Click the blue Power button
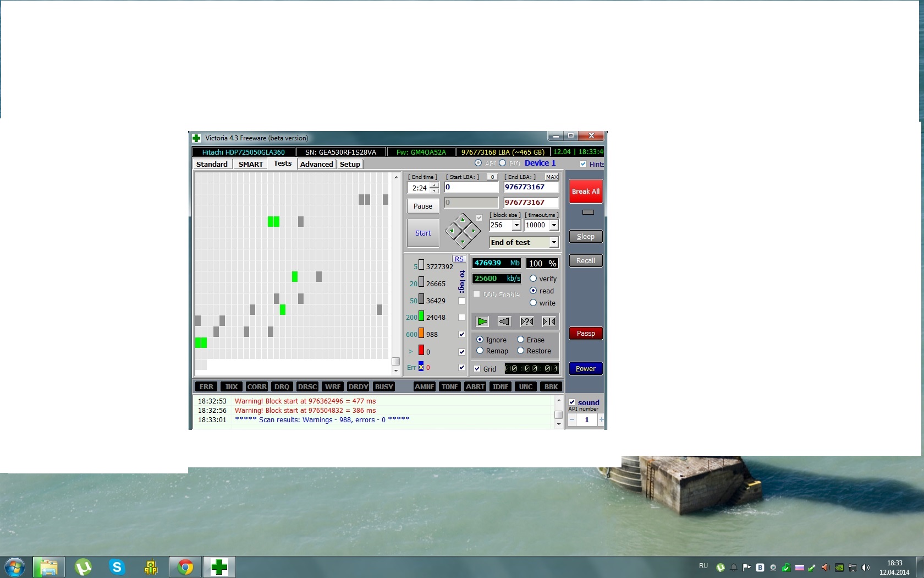Viewport: 924px width, 578px height. click(586, 369)
